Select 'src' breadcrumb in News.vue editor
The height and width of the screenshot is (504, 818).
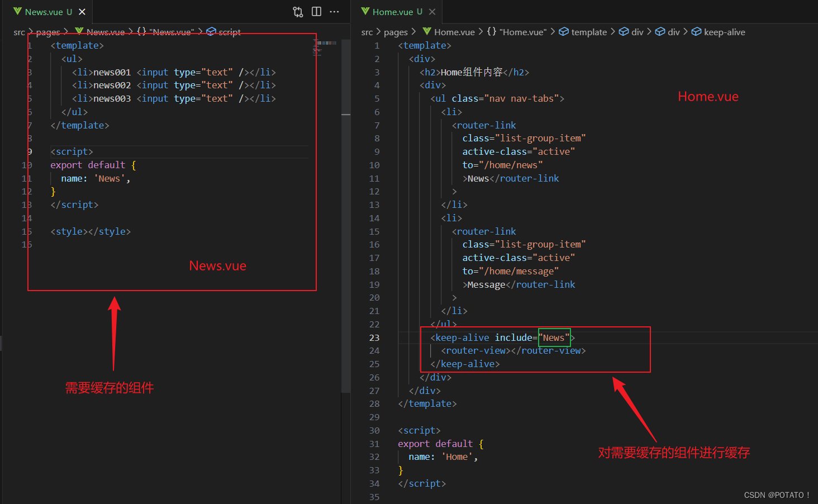pos(20,32)
